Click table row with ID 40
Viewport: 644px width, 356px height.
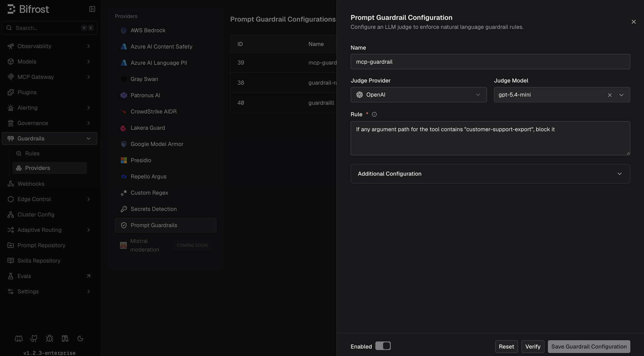283,103
